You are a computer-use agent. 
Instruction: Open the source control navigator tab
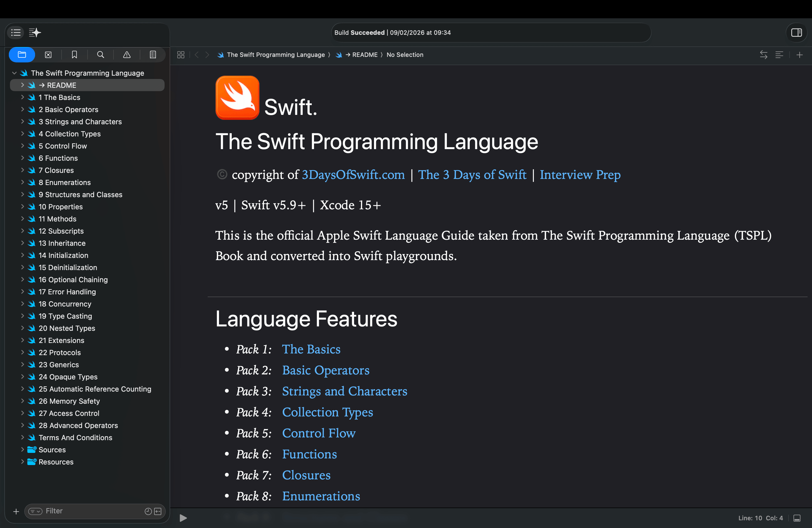point(48,55)
